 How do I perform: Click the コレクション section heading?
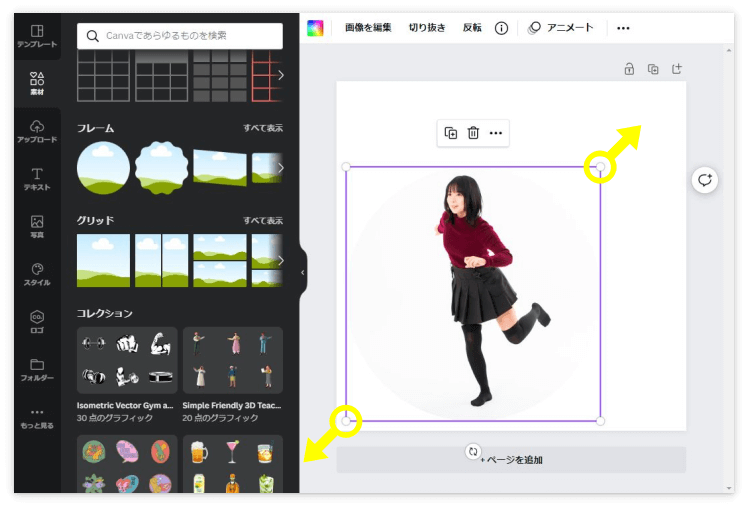(x=104, y=313)
